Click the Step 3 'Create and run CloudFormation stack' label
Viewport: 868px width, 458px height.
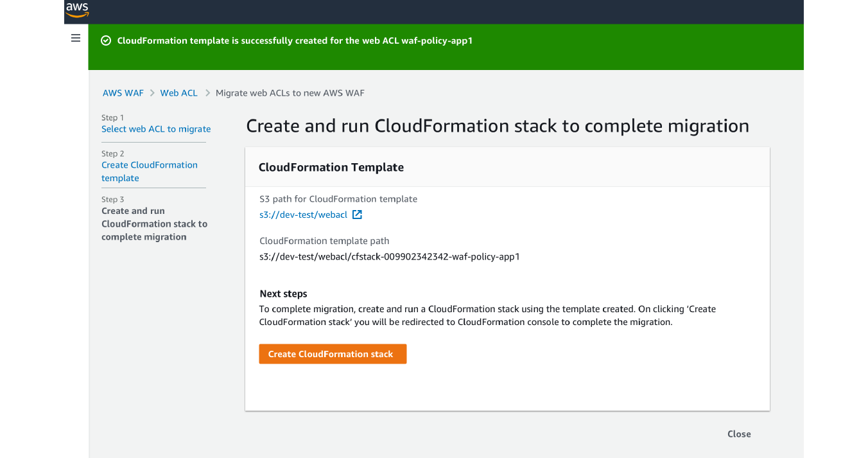click(154, 224)
